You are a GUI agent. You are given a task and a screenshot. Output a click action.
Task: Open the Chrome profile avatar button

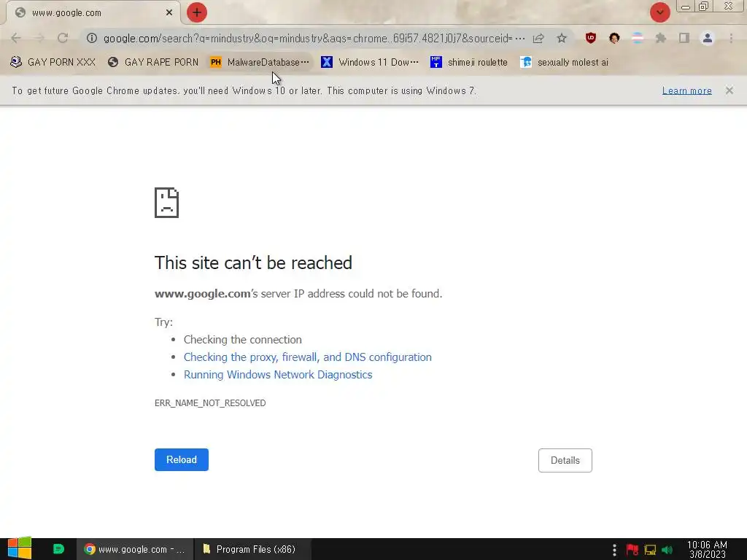(x=708, y=38)
